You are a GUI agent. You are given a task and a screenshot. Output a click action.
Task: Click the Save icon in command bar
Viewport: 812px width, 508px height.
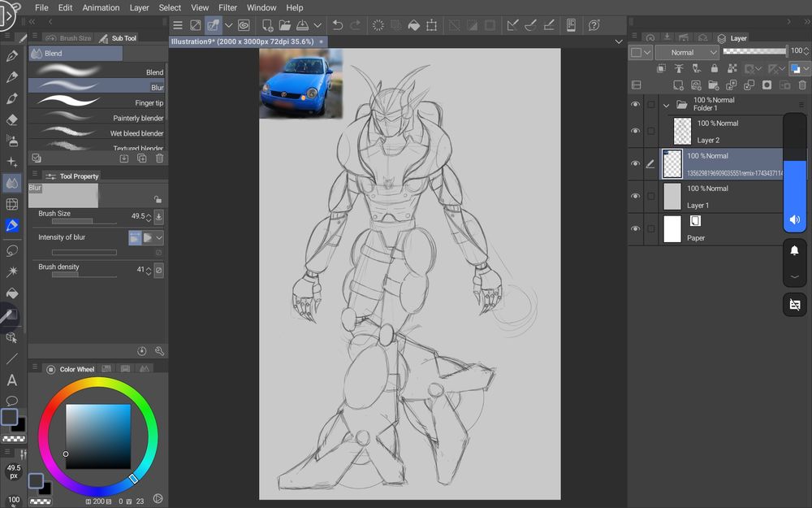[x=302, y=25]
